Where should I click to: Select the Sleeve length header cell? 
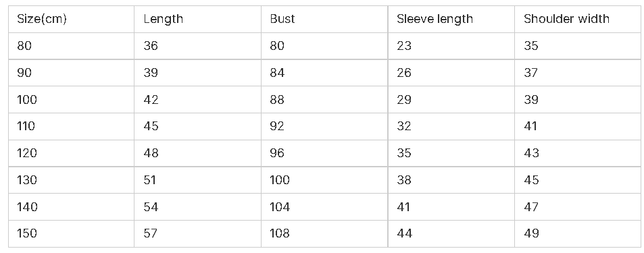point(451,20)
